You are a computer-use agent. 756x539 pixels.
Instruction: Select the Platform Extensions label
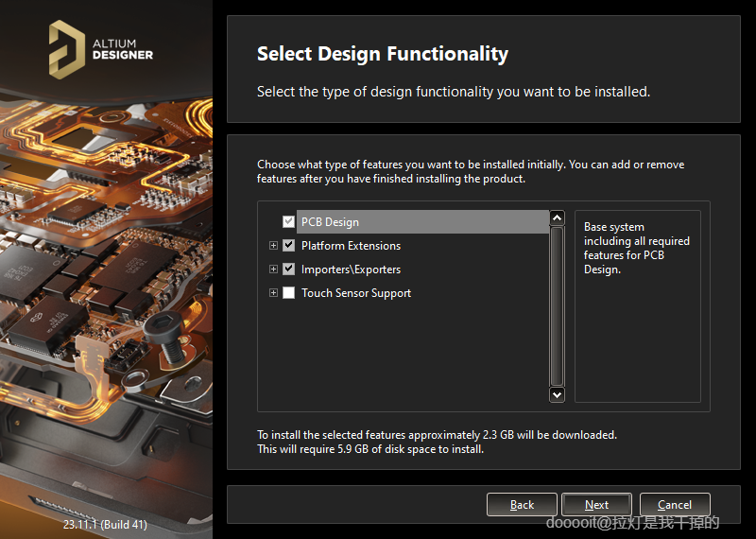(351, 246)
